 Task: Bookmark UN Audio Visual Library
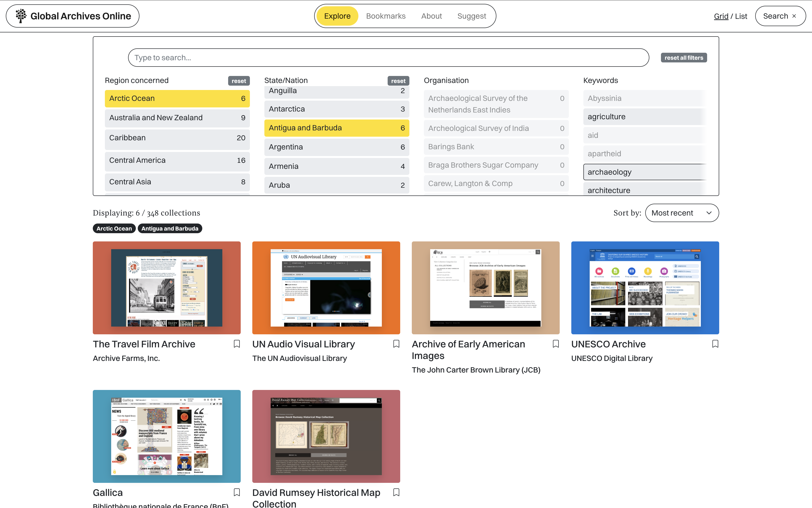pos(396,344)
